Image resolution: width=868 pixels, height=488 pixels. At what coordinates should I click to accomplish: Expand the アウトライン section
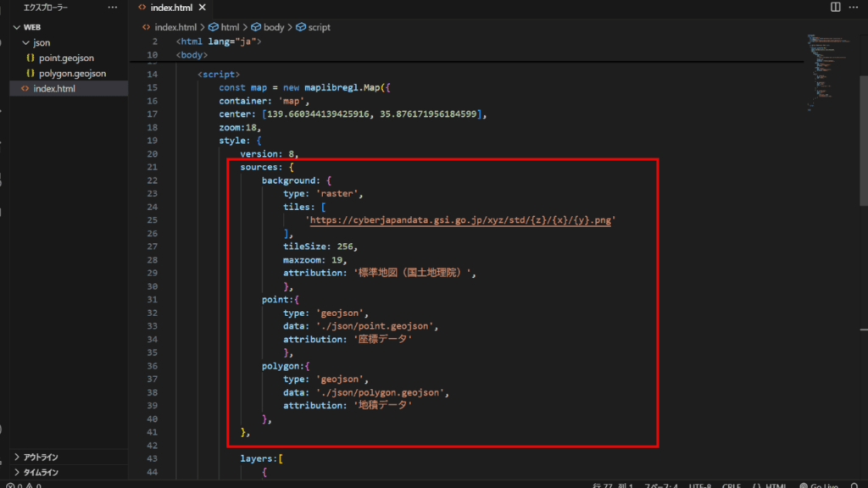point(41,457)
